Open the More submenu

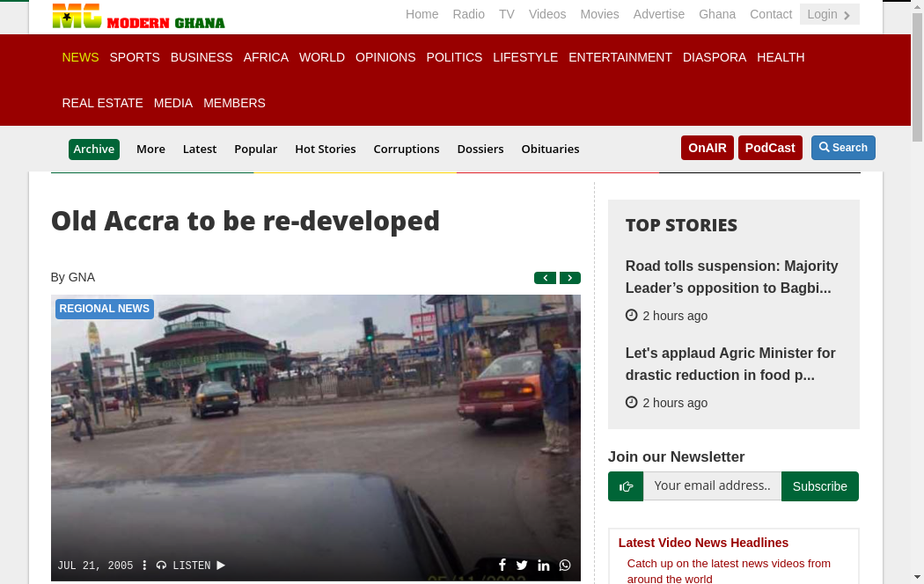(150, 150)
